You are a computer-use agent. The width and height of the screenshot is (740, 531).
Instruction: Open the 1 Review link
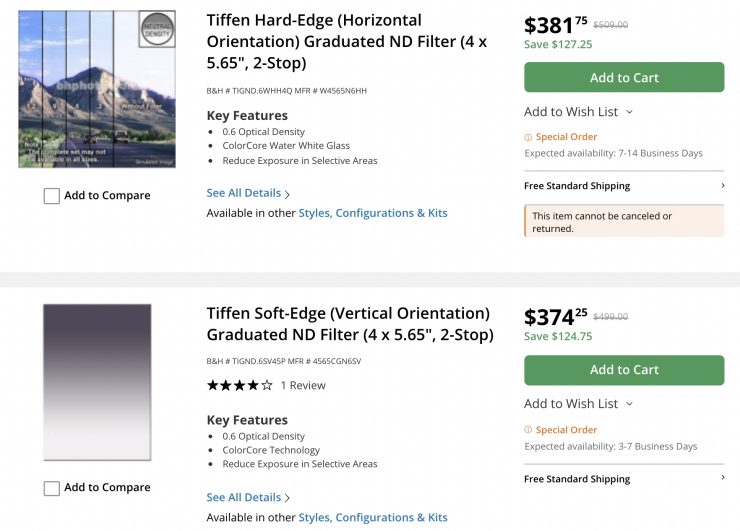(x=303, y=385)
